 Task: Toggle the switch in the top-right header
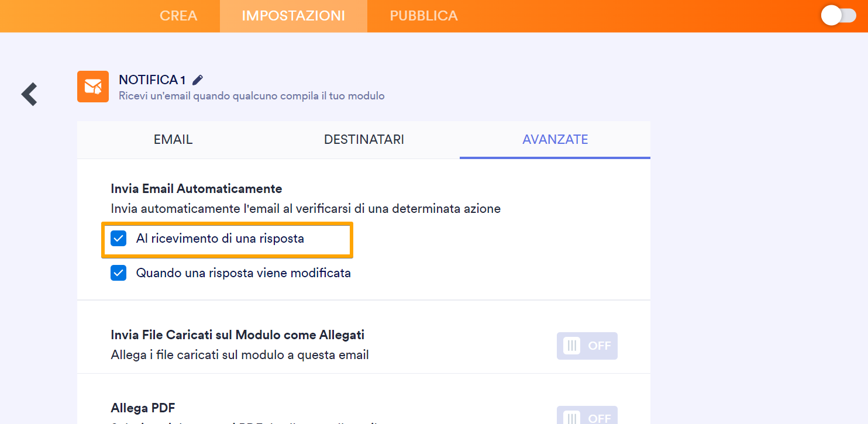point(838,16)
